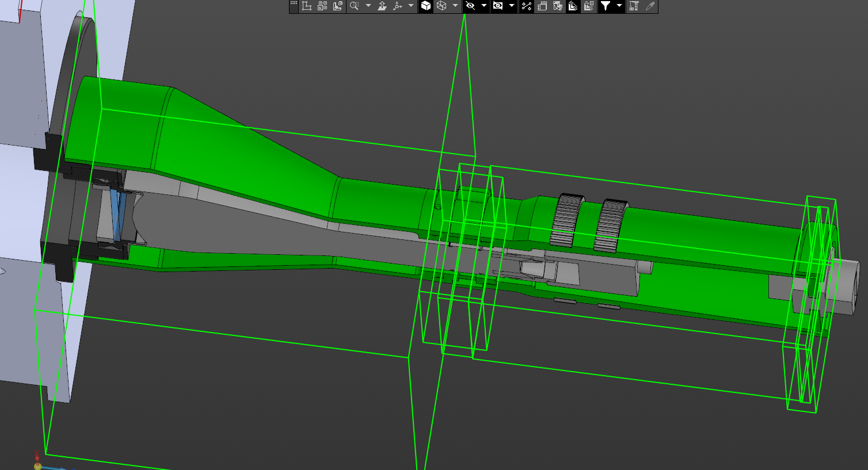Click the dotted toolbar grip handle
Screen dimensions: 868x470
coord(294,4)
